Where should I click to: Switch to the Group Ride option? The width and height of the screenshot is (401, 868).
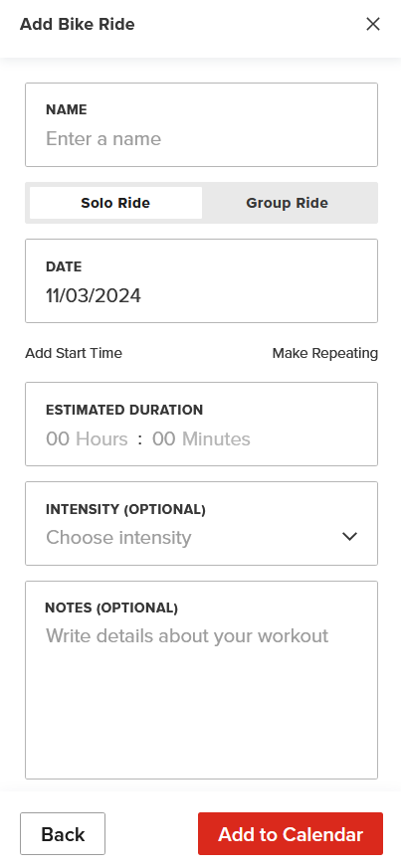click(x=287, y=203)
